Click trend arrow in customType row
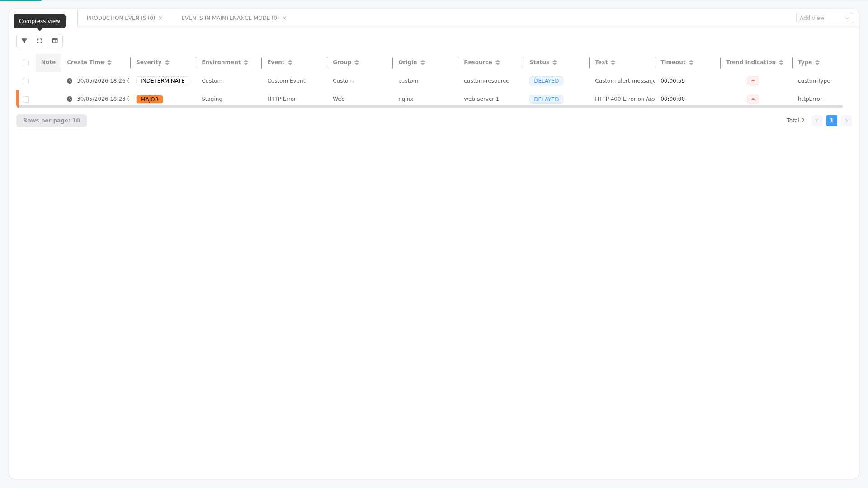868x488 pixels. tap(753, 81)
